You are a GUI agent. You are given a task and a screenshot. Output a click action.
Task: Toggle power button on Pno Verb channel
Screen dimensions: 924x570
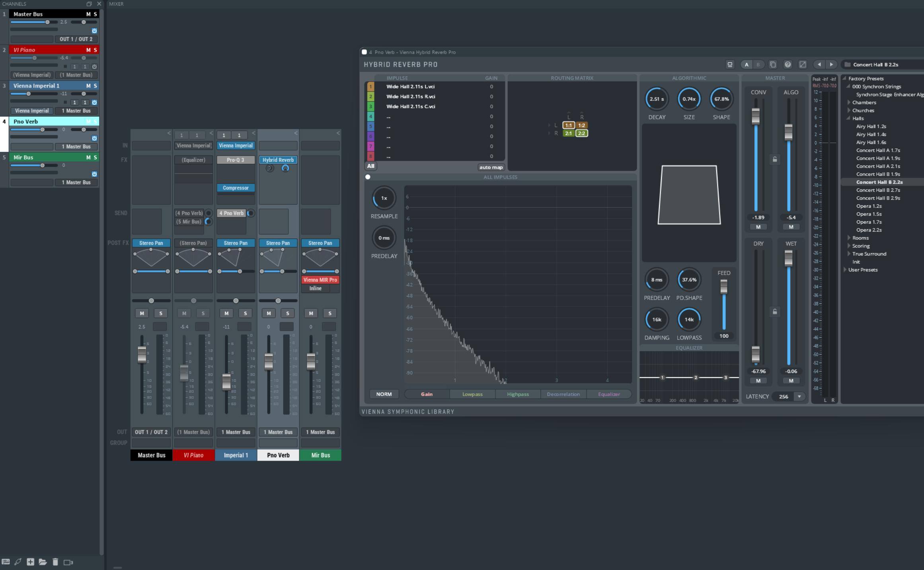94,138
